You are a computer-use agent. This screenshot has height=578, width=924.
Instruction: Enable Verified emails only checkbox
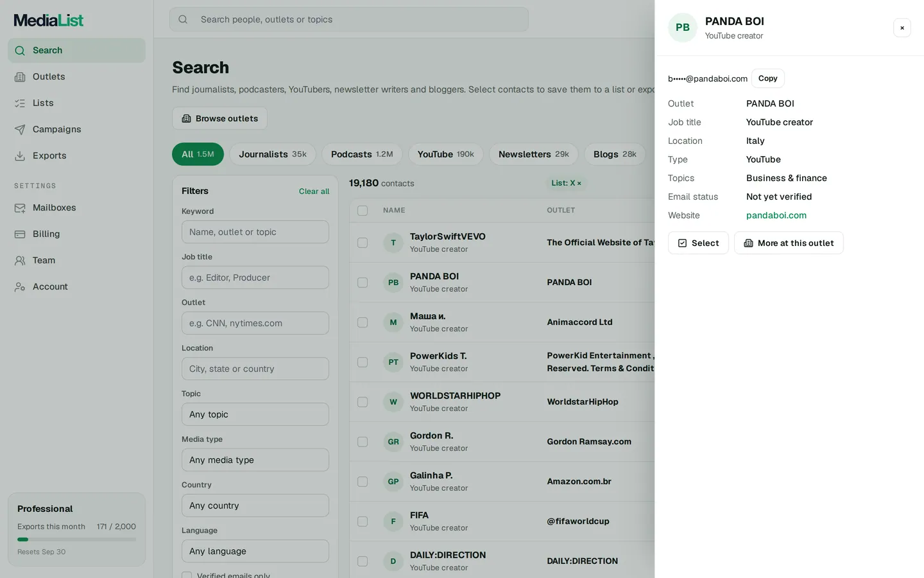tap(187, 575)
